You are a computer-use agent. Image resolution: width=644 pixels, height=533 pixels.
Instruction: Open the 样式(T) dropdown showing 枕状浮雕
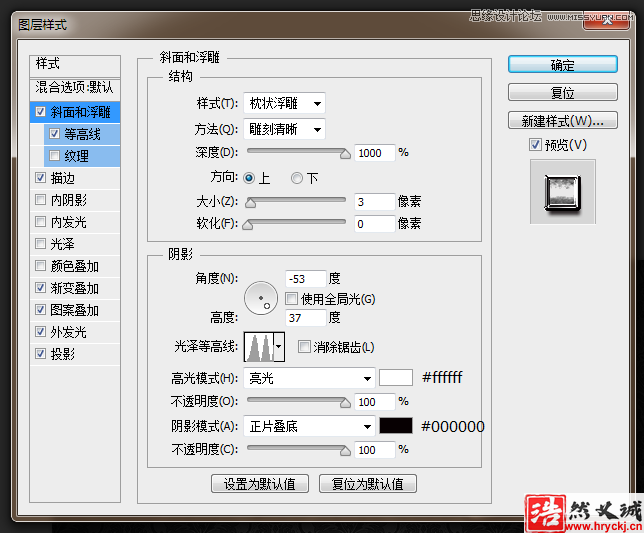click(284, 103)
